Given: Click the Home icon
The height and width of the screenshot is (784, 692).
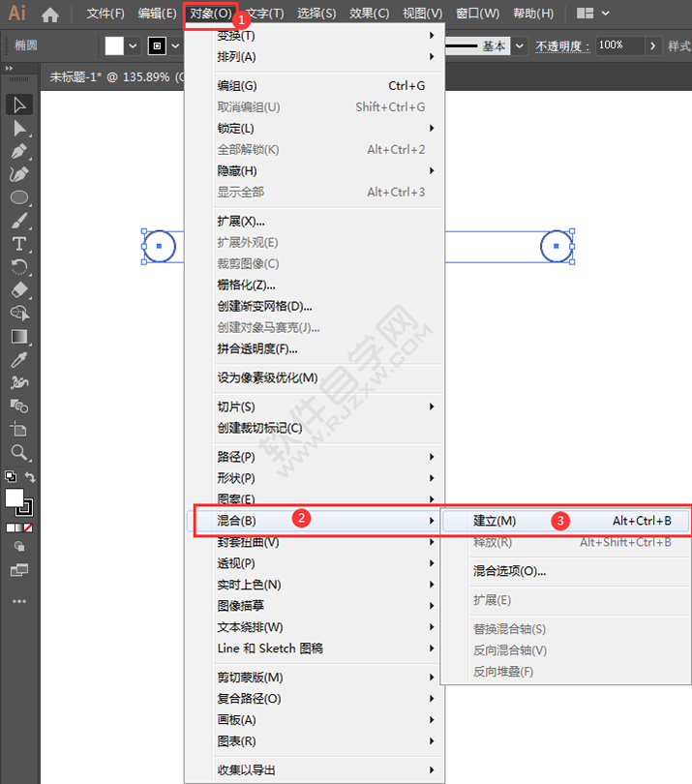Looking at the screenshot, I should click(50, 15).
